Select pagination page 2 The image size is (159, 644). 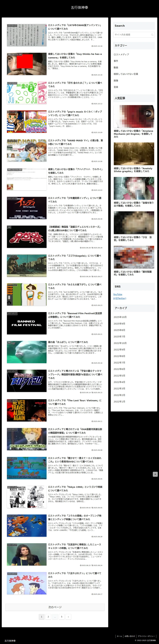[x=48, y=617]
